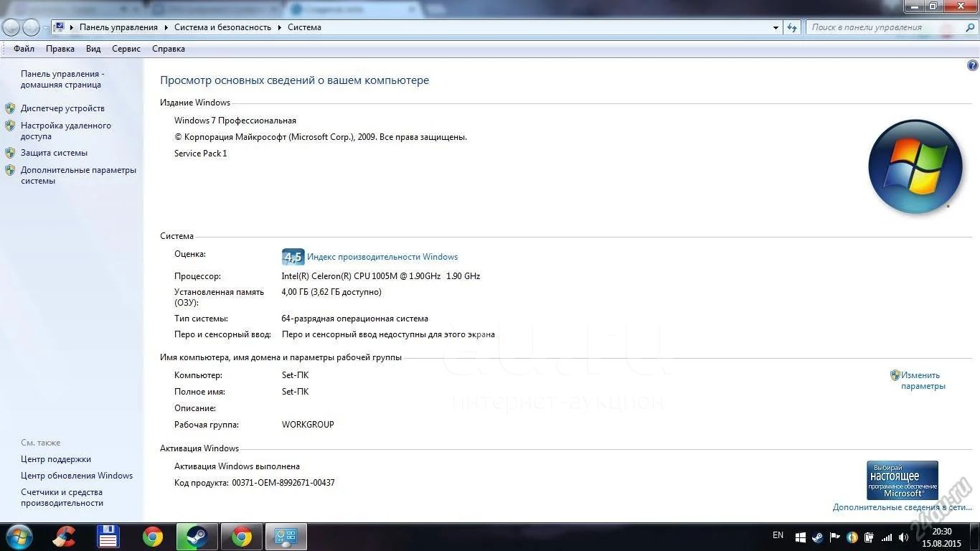Click the address bar refresh icon
This screenshot has height=551, width=980.
[x=792, y=27]
